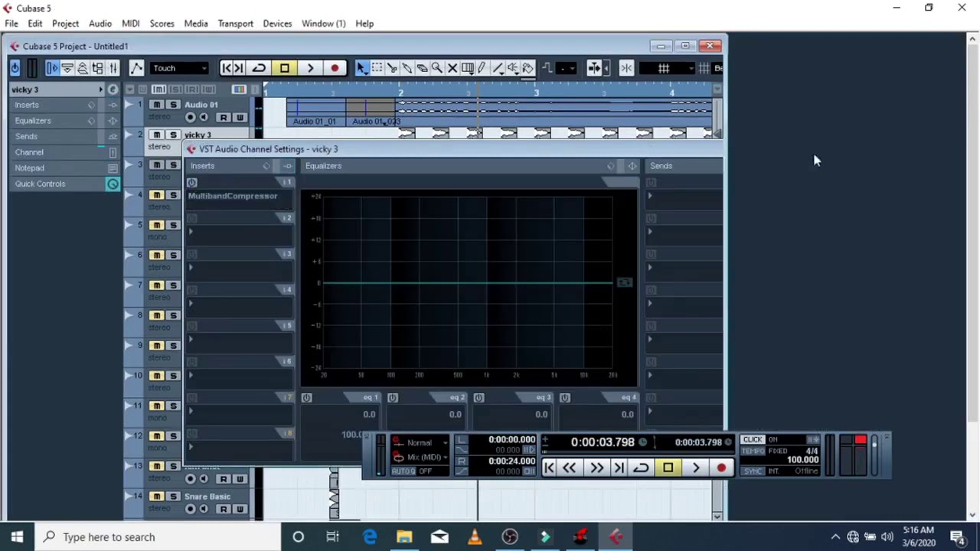Mute the Snare Basic track
The width and height of the screenshot is (980, 551).
[x=157, y=497]
